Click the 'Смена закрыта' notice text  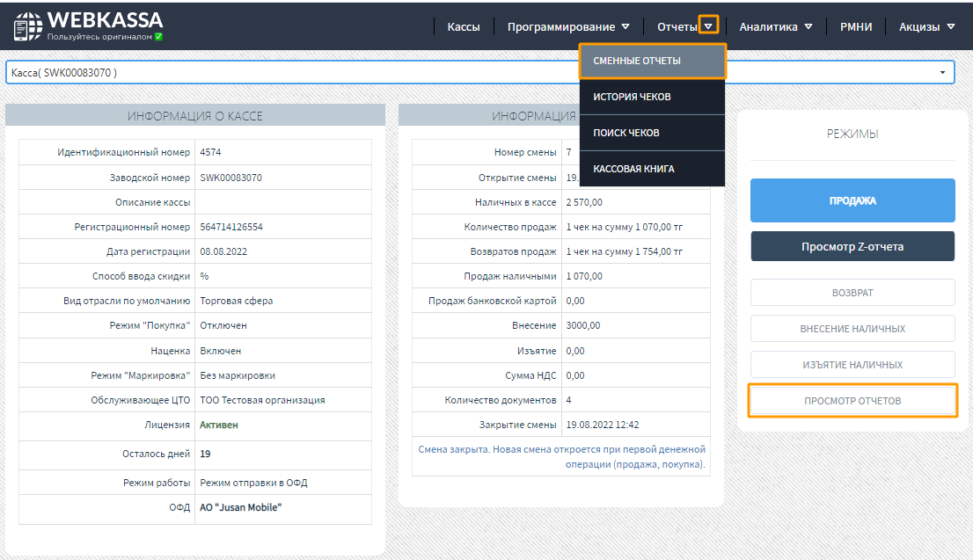click(561, 457)
